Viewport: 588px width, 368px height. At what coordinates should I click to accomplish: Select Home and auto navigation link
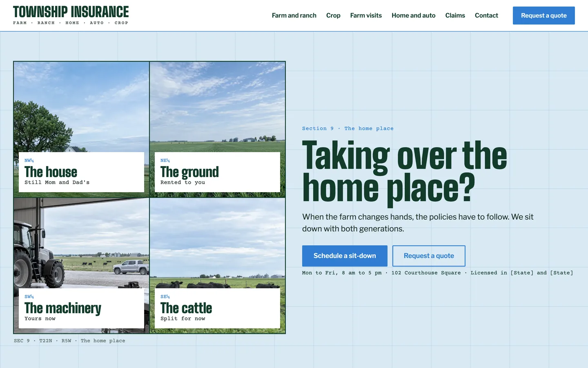coord(413,16)
